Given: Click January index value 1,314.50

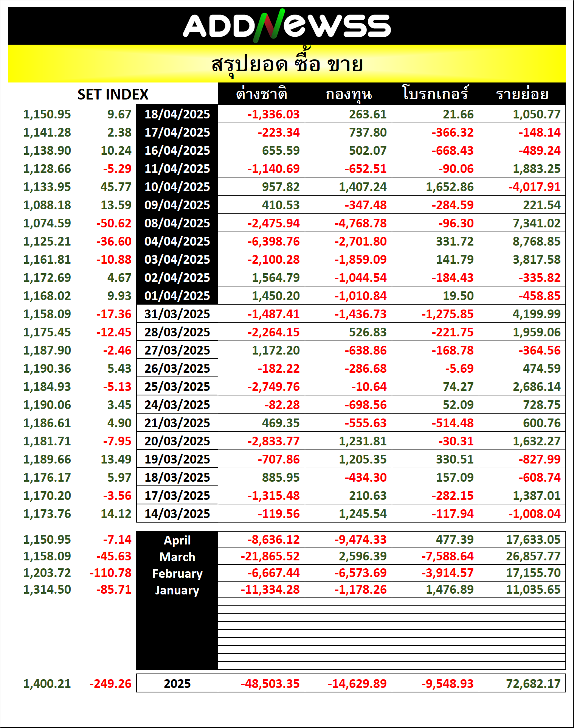Looking at the screenshot, I should tap(47, 589).
